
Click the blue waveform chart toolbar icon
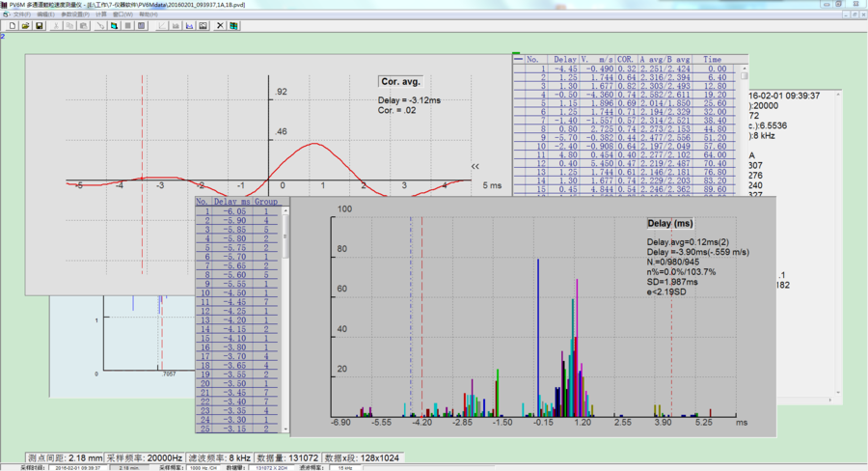[x=189, y=25]
